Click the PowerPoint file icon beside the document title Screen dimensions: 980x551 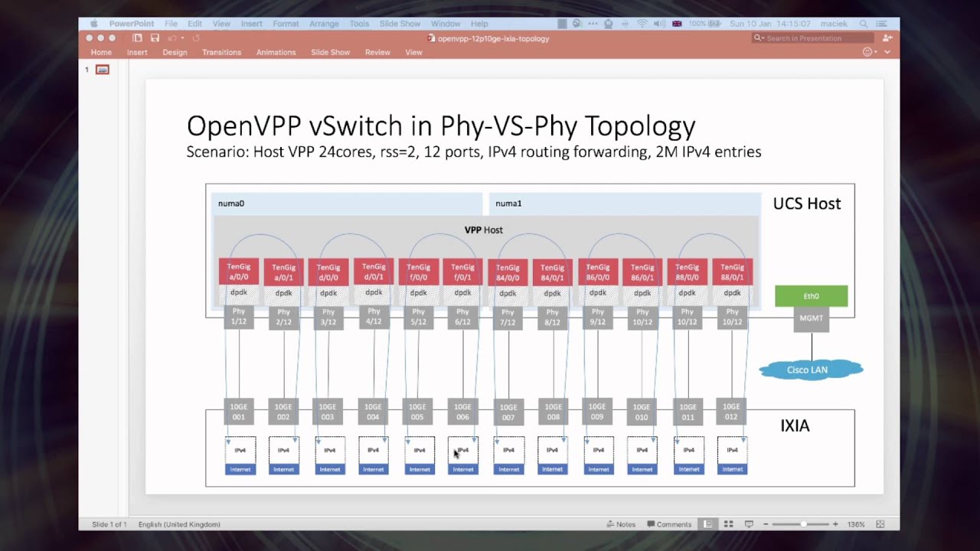click(432, 38)
